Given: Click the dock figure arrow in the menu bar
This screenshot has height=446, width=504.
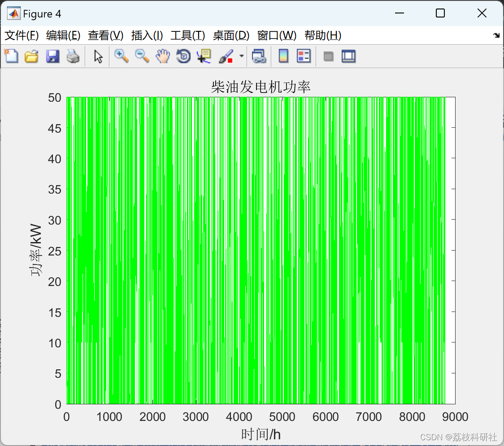Looking at the screenshot, I should [496, 35].
